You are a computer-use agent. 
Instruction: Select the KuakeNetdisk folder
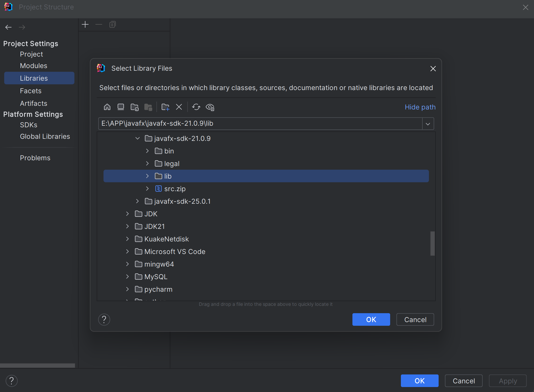point(266,239)
